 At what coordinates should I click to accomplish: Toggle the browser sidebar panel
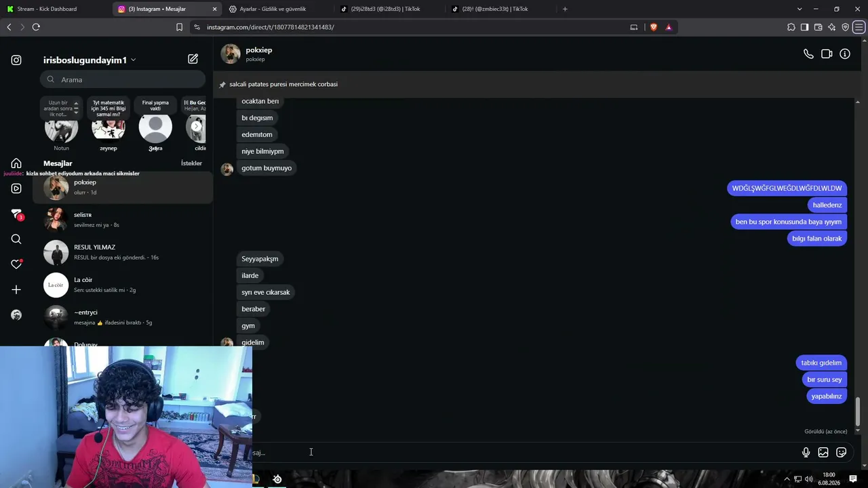(804, 27)
